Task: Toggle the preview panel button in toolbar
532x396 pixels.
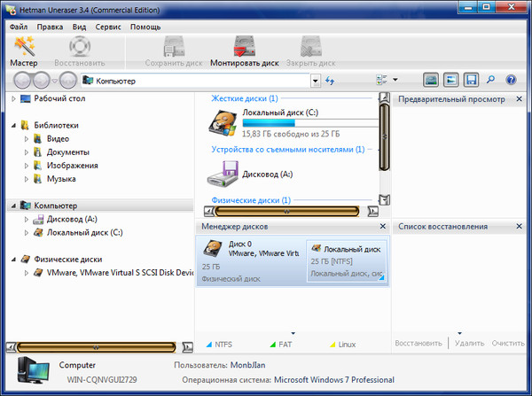Action: pyautogui.click(x=451, y=81)
